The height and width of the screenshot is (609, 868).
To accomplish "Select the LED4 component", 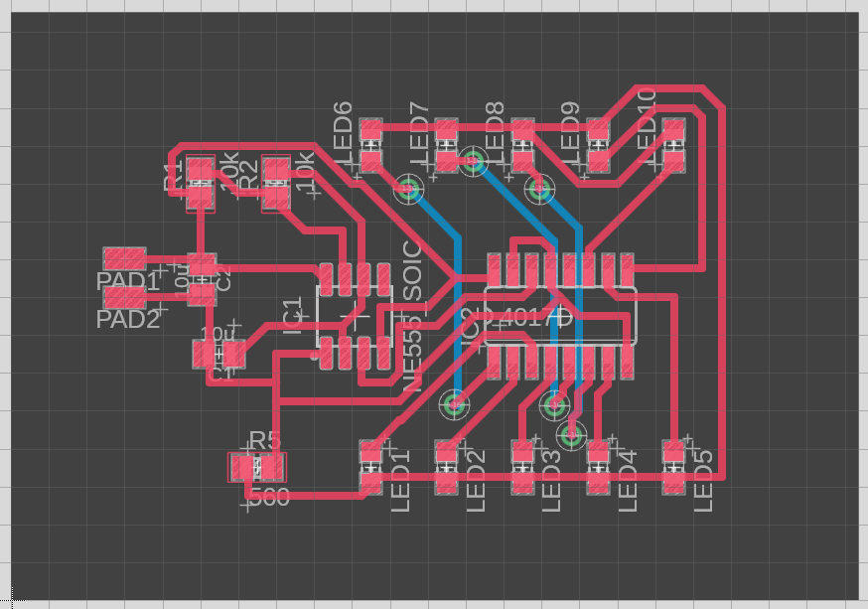I will pos(598,468).
